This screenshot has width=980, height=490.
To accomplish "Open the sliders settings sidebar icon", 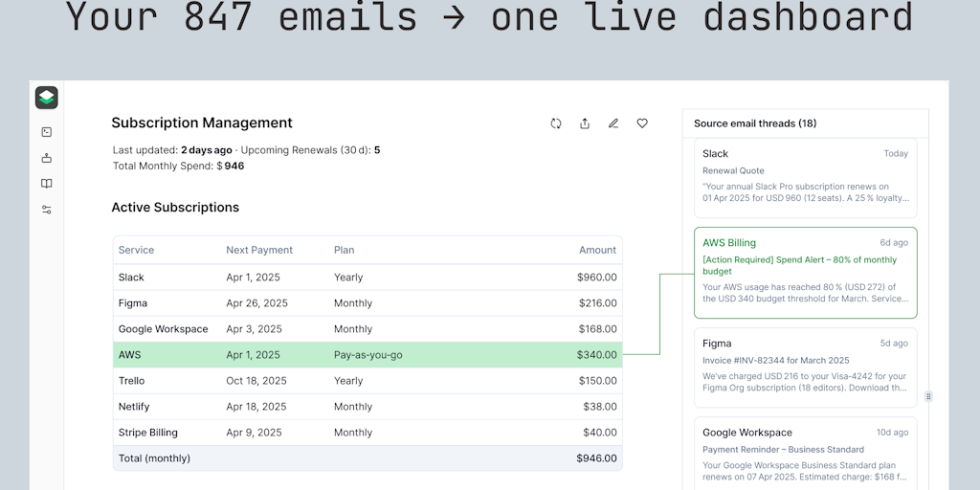I will point(47,210).
